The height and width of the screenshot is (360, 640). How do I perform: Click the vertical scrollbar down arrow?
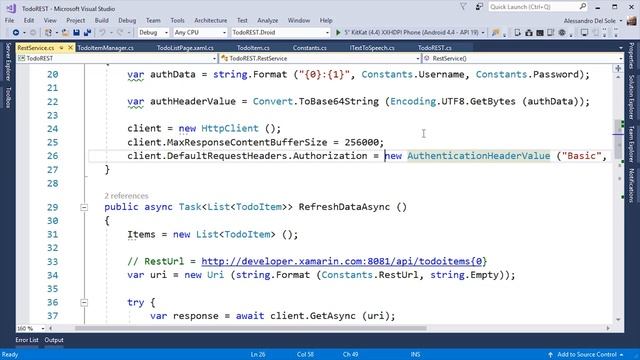pos(618,320)
